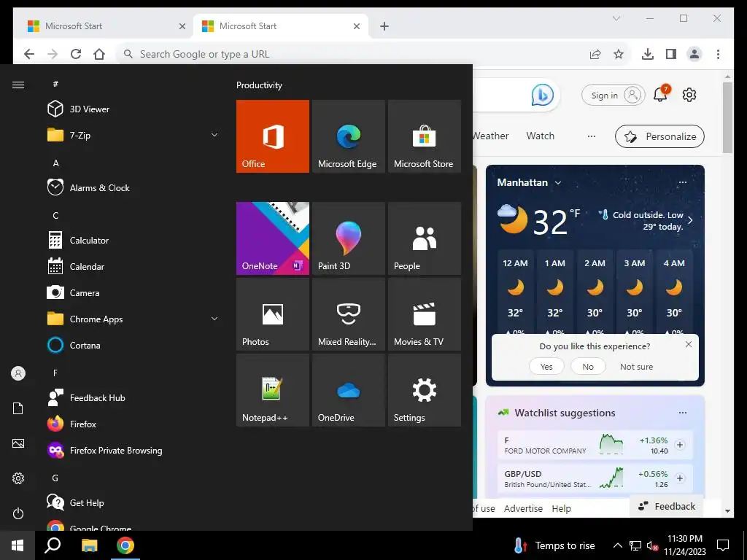Launch Mixed Reality Portal tile

(x=348, y=314)
